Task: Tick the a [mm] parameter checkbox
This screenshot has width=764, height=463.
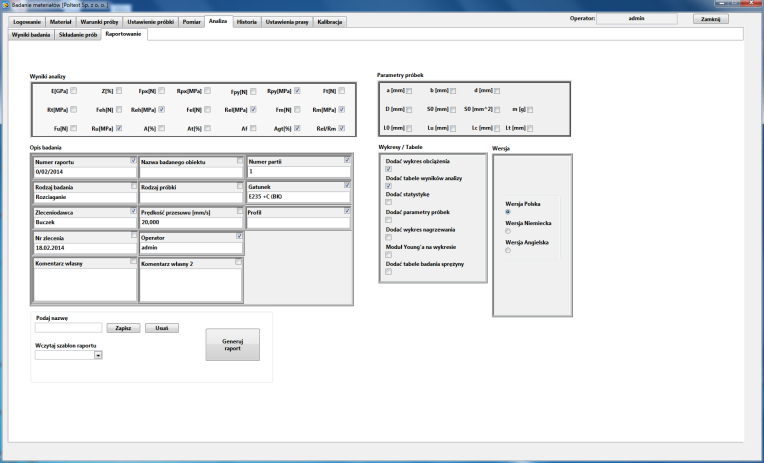Action: click(x=409, y=91)
